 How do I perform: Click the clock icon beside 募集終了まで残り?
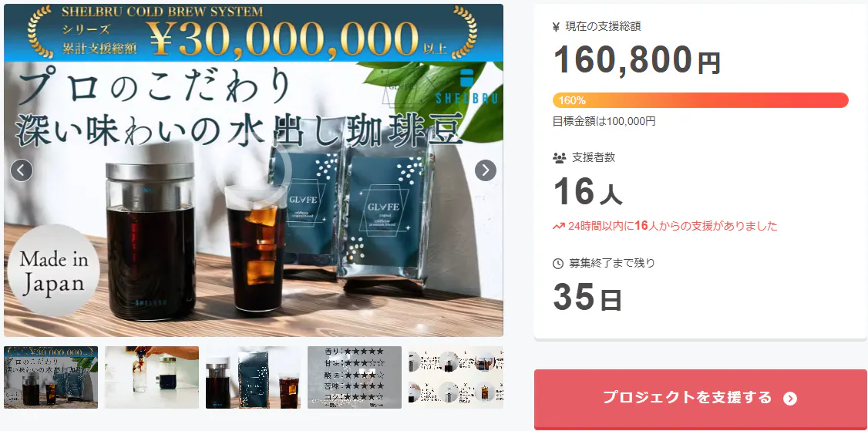[558, 264]
